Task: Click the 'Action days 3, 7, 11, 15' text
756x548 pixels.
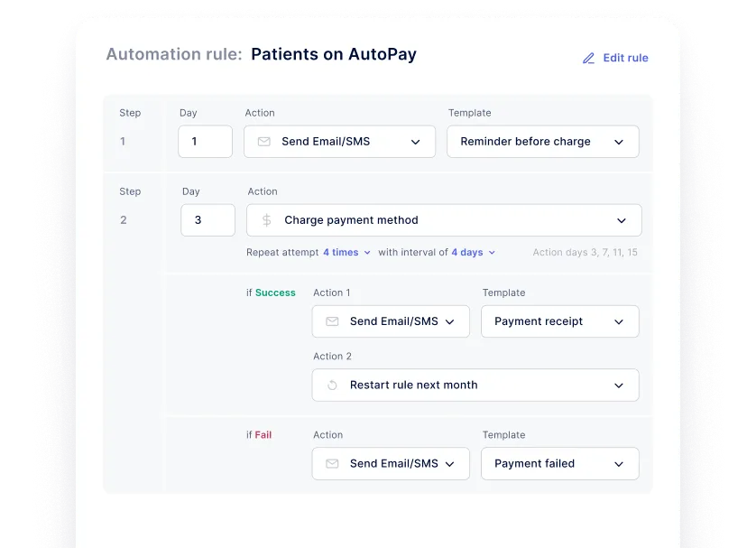Action: (585, 252)
